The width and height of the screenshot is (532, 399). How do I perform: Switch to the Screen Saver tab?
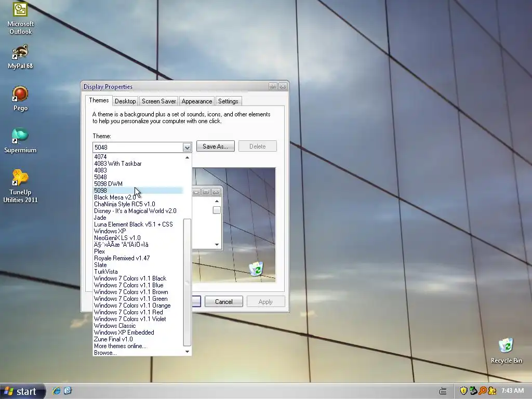(x=158, y=101)
